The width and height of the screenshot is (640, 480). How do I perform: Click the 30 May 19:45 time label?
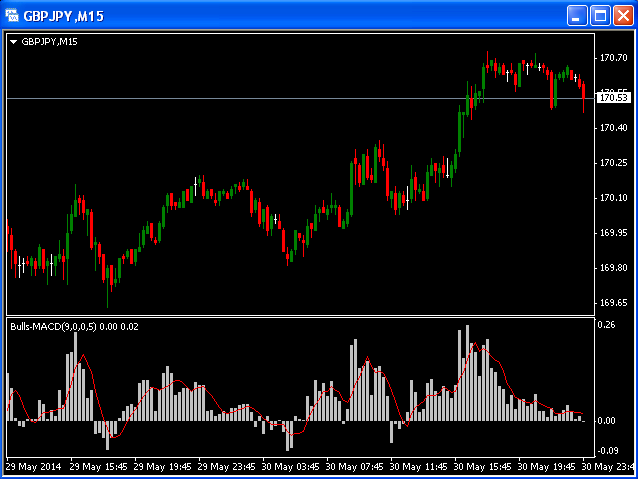click(547, 467)
